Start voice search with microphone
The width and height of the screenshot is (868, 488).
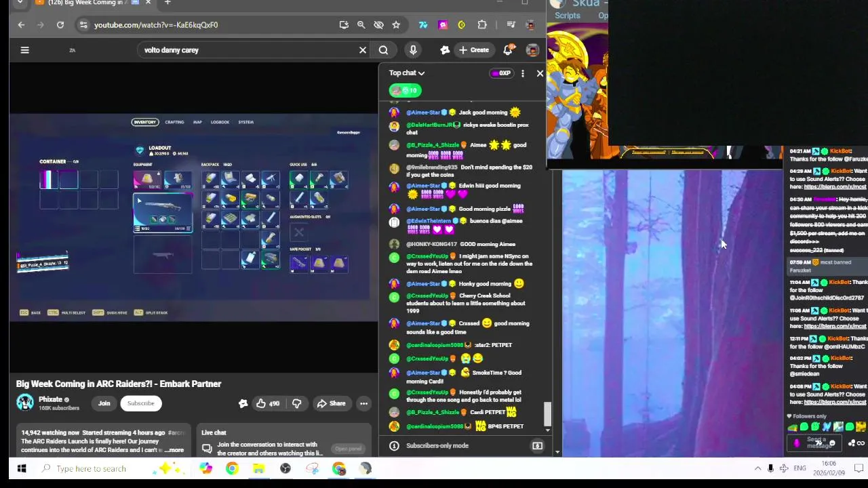tap(413, 50)
